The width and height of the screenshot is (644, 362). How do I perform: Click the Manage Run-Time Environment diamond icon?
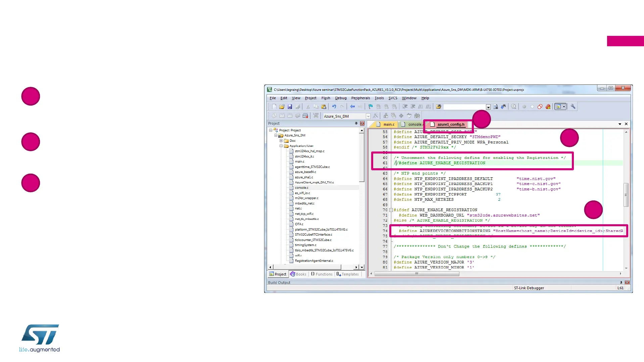401,116
